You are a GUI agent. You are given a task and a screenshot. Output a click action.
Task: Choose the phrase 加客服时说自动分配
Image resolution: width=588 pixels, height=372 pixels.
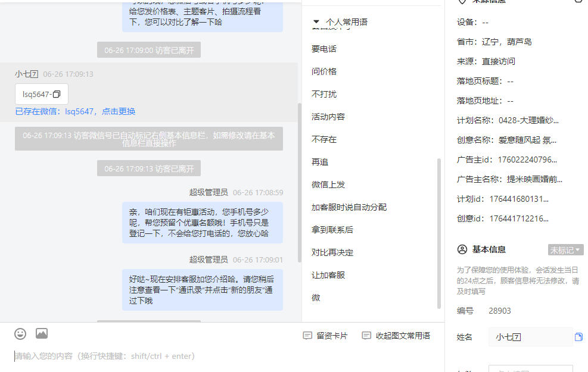(x=349, y=207)
